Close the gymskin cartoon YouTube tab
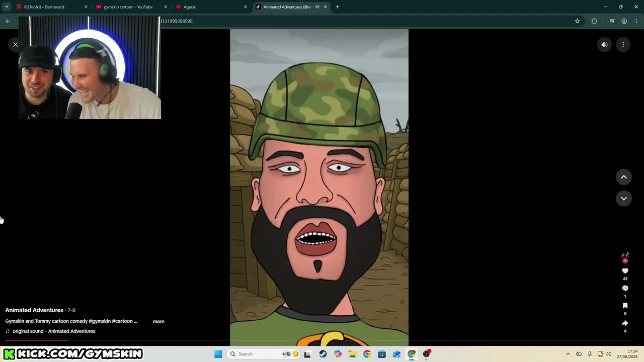 point(166,7)
